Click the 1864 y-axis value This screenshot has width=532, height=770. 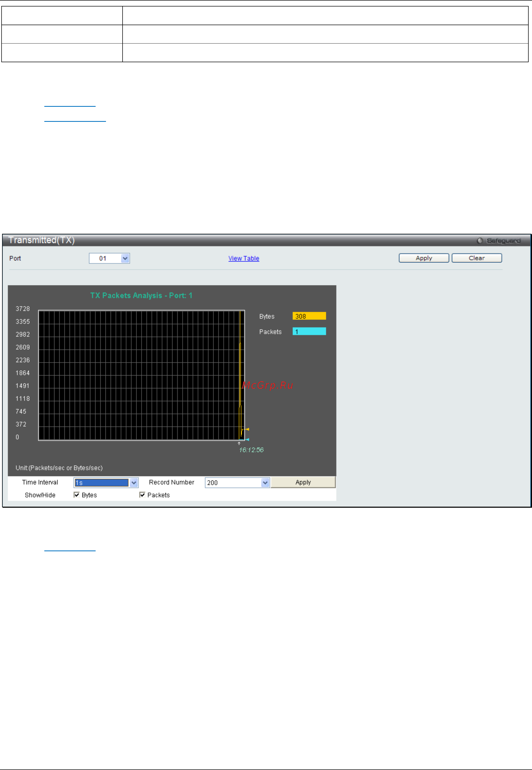point(23,373)
